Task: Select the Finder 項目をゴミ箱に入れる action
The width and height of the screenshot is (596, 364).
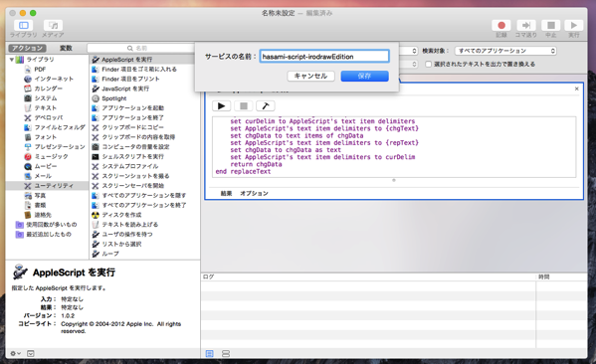Action: click(x=139, y=70)
